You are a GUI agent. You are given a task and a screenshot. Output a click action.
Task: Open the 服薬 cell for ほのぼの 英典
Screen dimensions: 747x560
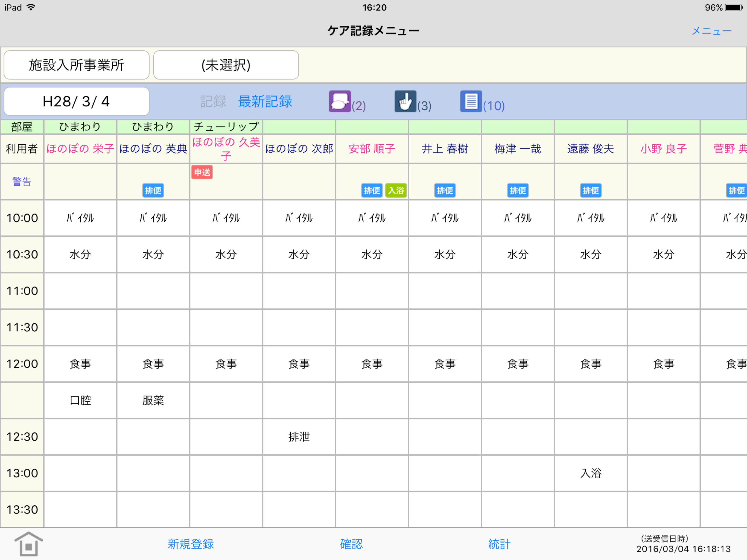pyautogui.click(x=153, y=400)
